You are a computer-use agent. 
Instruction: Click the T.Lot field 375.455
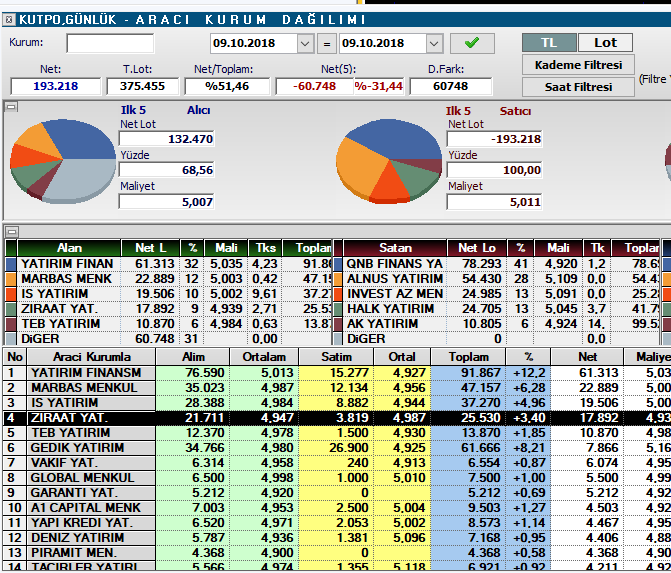[143, 86]
